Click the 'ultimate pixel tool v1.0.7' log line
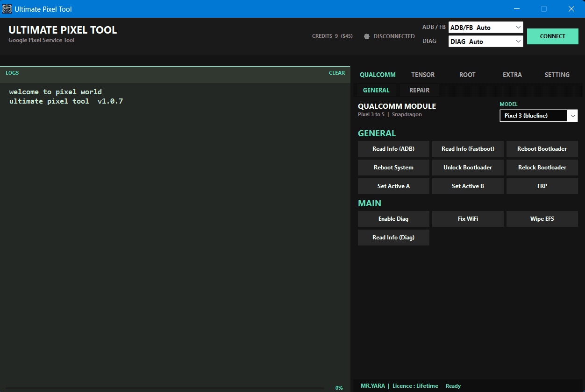The width and height of the screenshot is (585, 392). (66, 101)
